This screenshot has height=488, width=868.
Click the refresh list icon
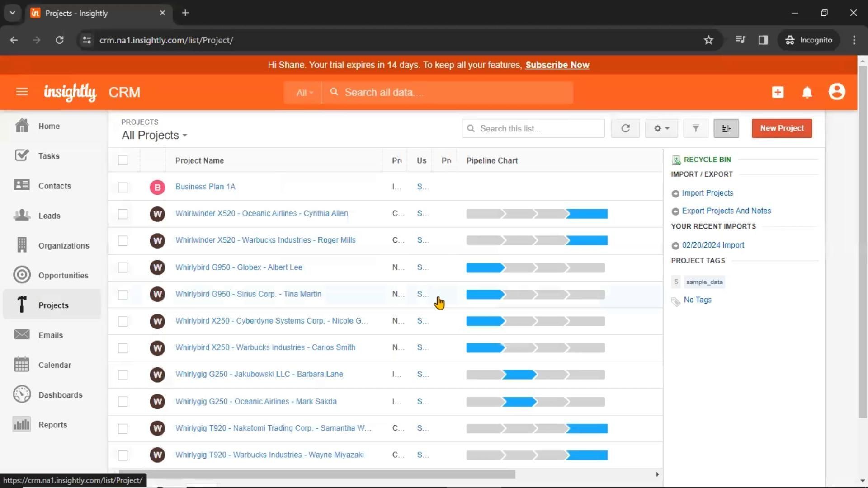[625, 128]
